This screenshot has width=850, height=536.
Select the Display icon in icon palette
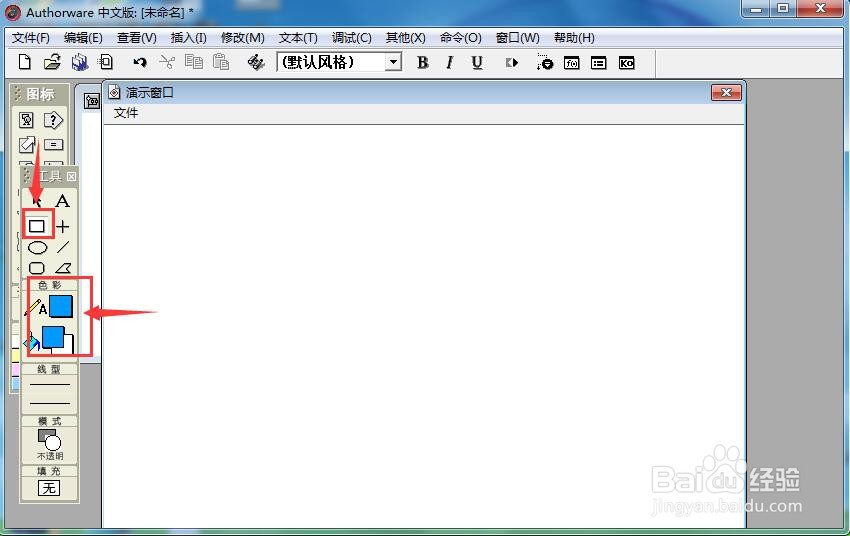pos(27,120)
